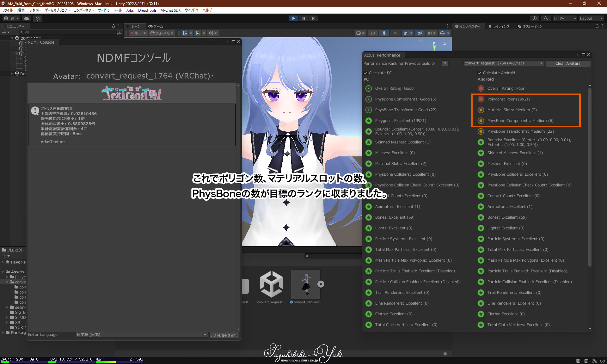The image size is (607, 364).
Task: Uncheck the Calculate PC checkbox
Action: (365, 73)
